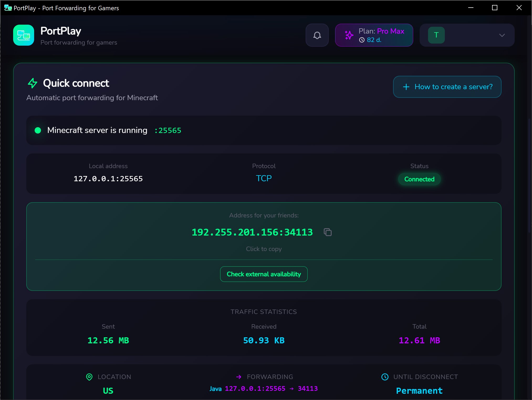
Task: Click the local address 127.0.0.1:25565
Action: (108, 179)
